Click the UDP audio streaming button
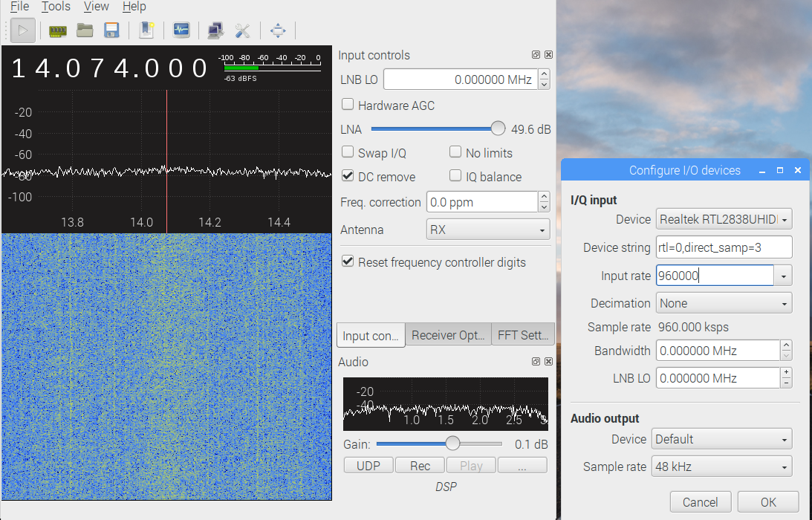Viewport: 812px width, 520px height. click(368, 466)
